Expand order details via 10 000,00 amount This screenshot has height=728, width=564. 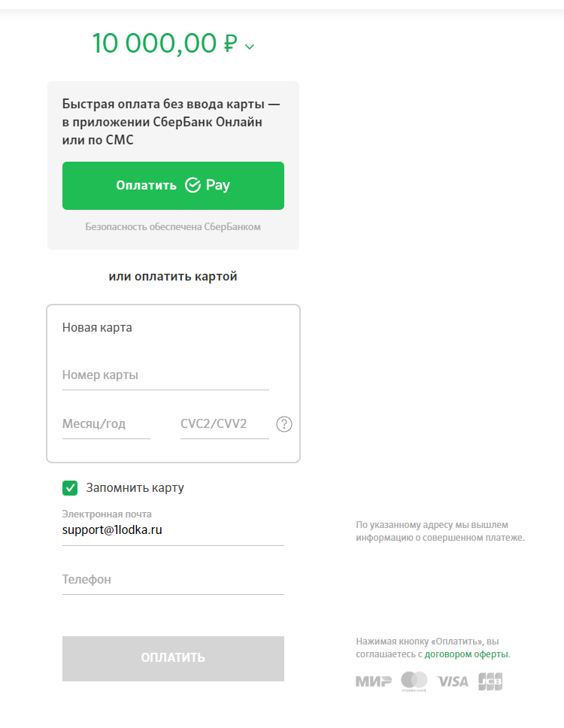coord(155,43)
